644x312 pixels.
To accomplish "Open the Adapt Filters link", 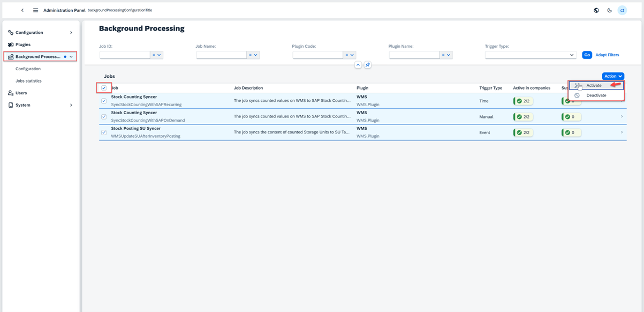I will click(x=608, y=54).
